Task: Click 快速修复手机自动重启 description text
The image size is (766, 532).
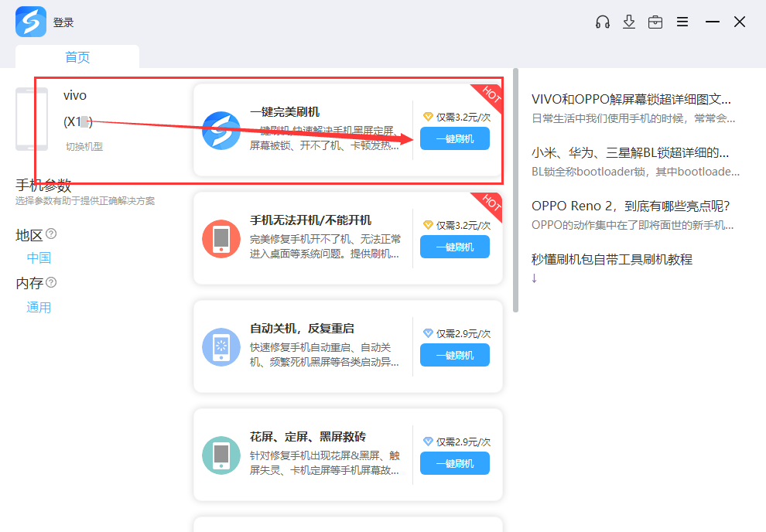Action: (324, 355)
